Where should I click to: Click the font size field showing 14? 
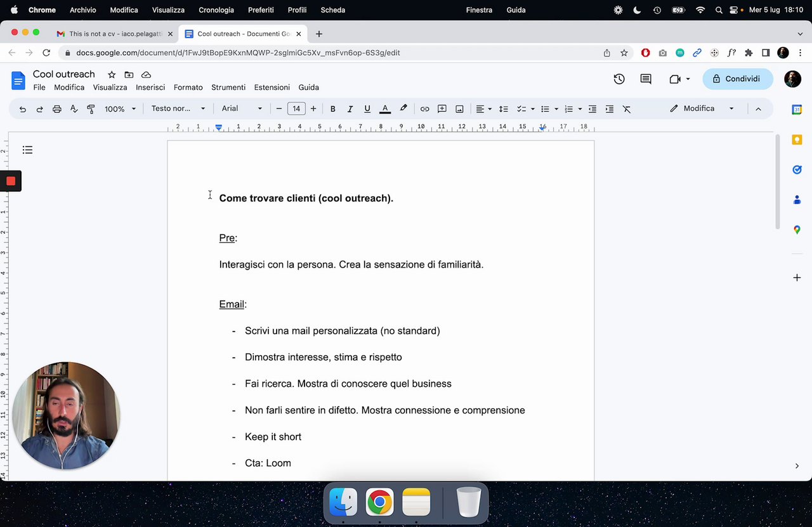tap(296, 109)
